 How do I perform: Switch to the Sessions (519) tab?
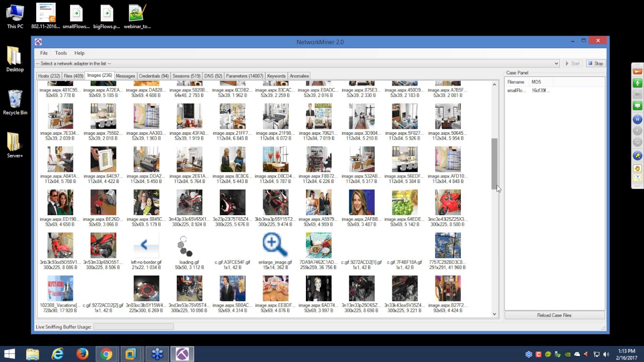186,76
